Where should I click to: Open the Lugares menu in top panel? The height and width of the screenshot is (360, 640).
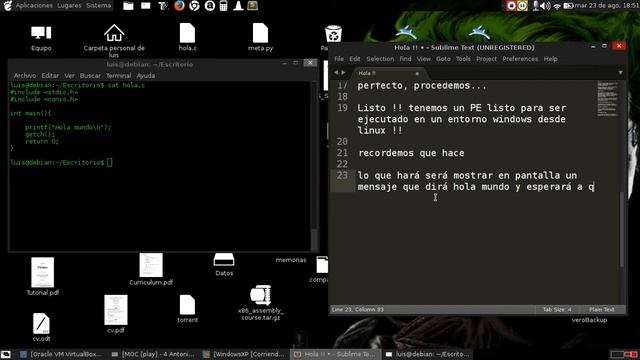coord(69,6)
